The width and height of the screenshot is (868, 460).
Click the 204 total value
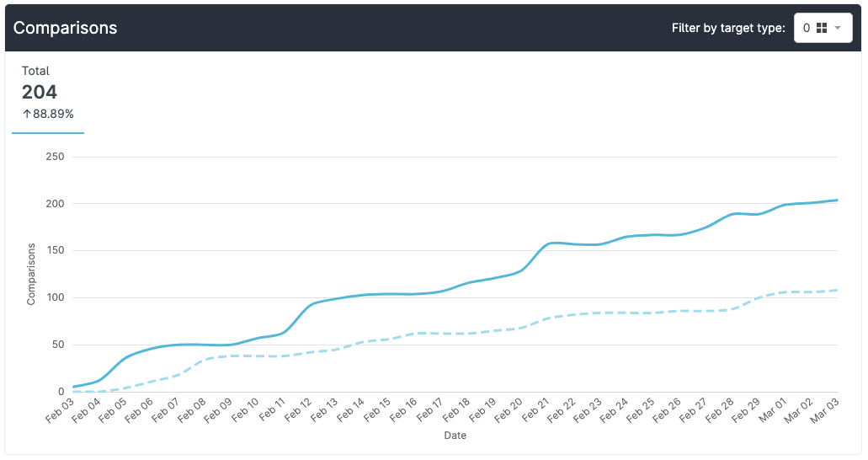(40, 92)
